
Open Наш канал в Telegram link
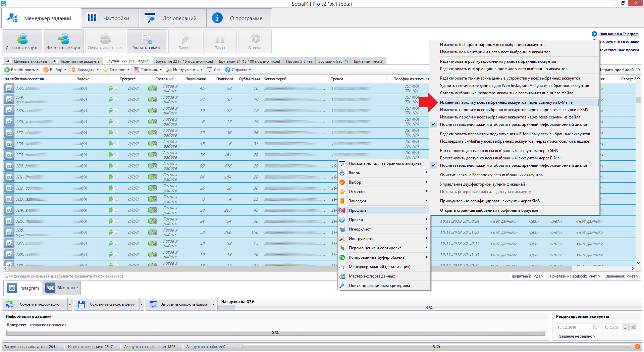click(x=619, y=34)
